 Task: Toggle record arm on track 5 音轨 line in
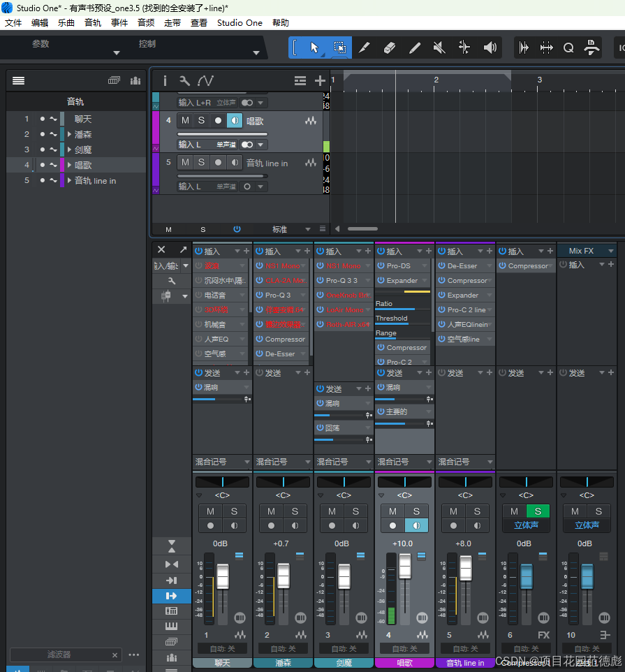coord(218,163)
